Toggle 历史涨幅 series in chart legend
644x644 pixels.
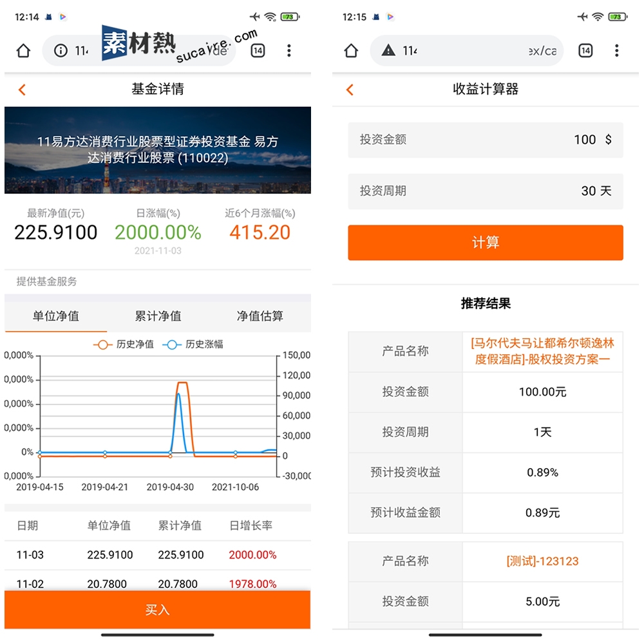pyautogui.click(x=193, y=344)
